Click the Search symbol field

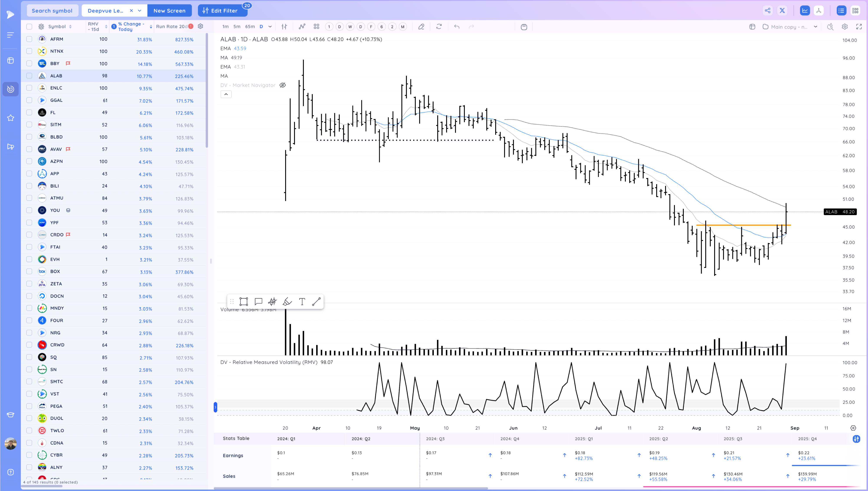pyautogui.click(x=52, y=10)
